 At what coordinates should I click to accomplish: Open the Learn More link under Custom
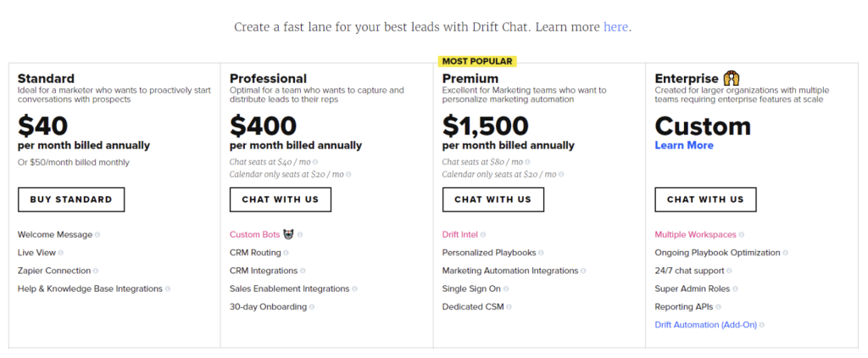coord(684,145)
